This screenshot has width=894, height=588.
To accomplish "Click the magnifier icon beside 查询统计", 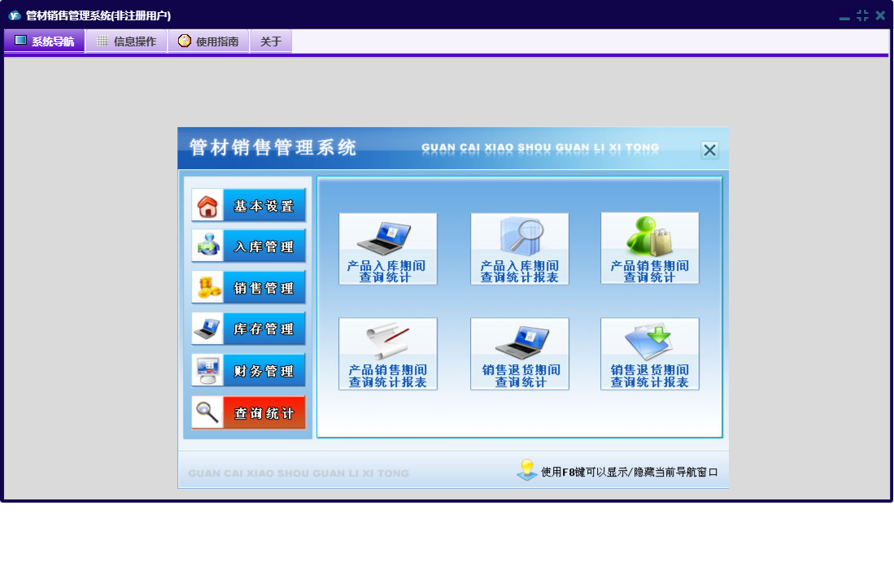I will point(208,413).
